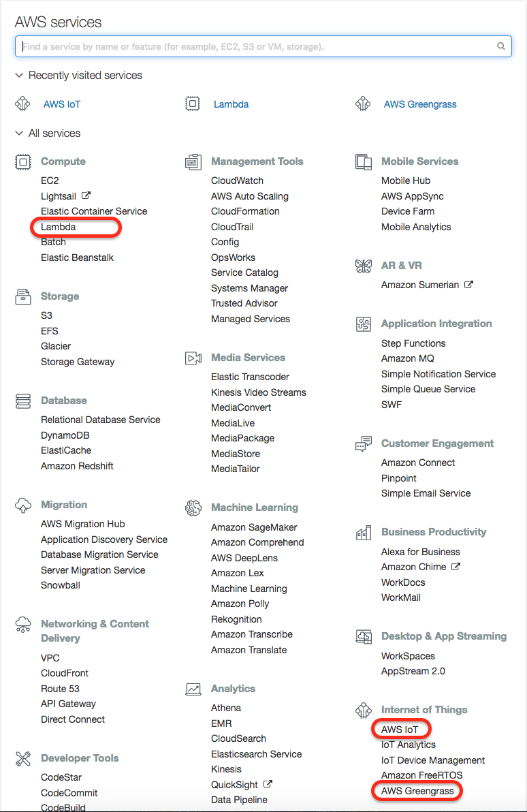Click the search magnifier icon
Screen dimensions: 527x812
point(501,46)
